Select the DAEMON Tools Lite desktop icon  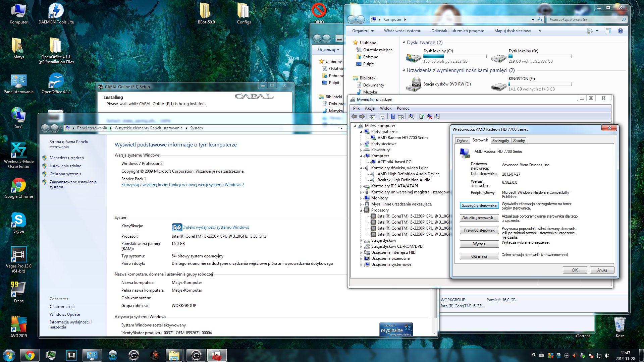pyautogui.click(x=56, y=14)
